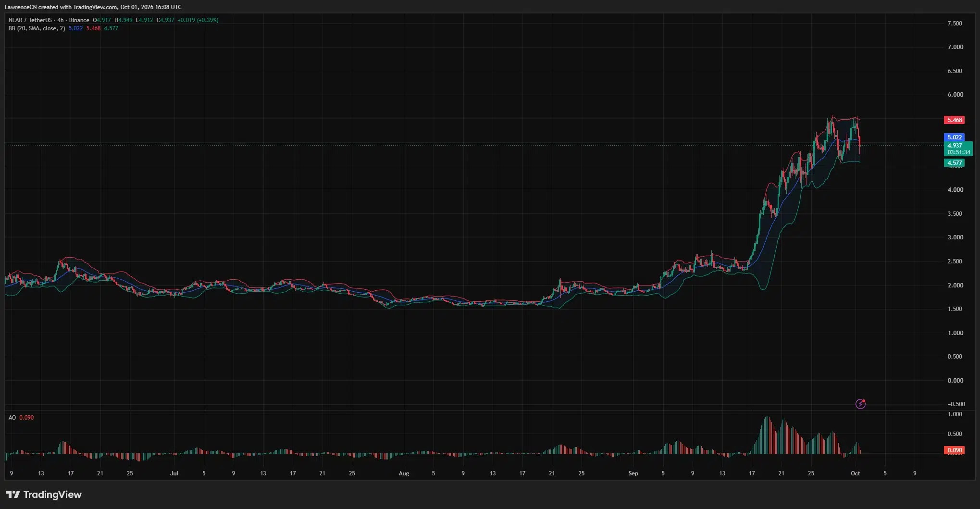The width and height of the screenshot is (980, 509).
Task: Click the red 0.090 AO axis tag
Action: [954, 450]
